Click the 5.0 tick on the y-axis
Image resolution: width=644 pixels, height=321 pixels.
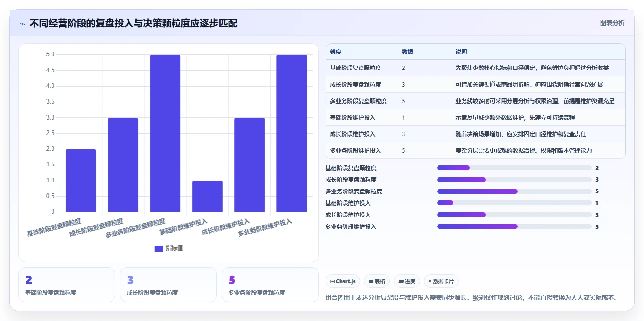coord(50,54)
